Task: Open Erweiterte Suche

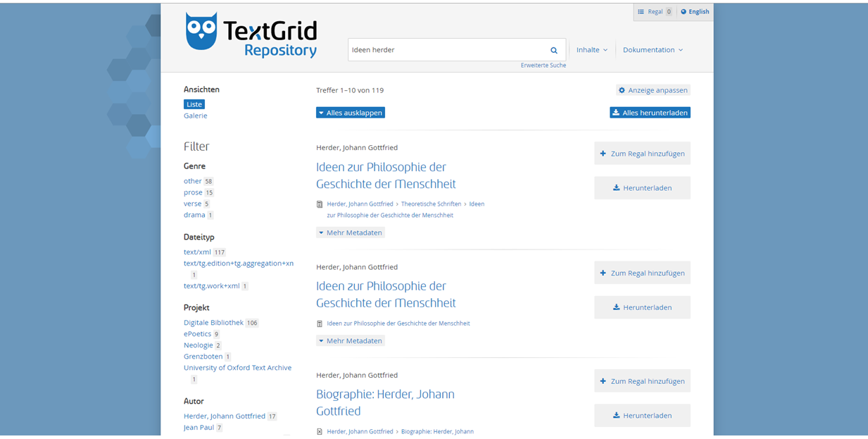Action: (543, 64)
